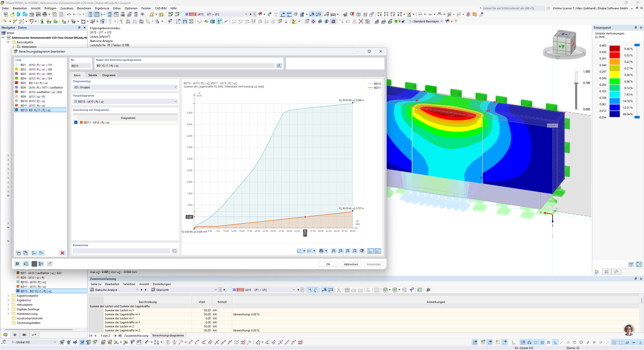Image resolution: width=644 pixels, height=350 pixels.
Task: Open the 1 - Global XYZ coordinate system dropdown
Action: (32, 342)
